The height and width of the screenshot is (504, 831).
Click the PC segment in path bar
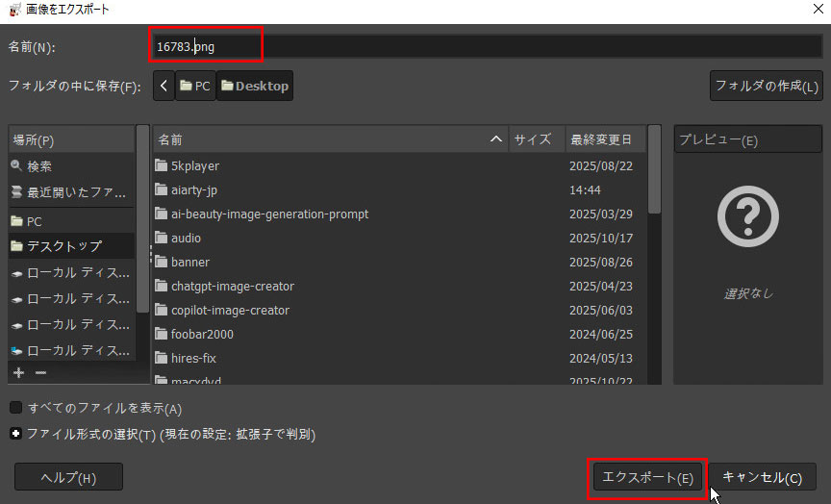click(x=195, y=86)
